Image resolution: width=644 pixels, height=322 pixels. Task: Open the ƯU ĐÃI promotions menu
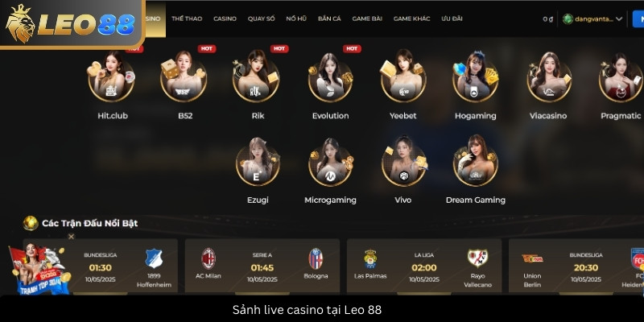coord(452,19)
